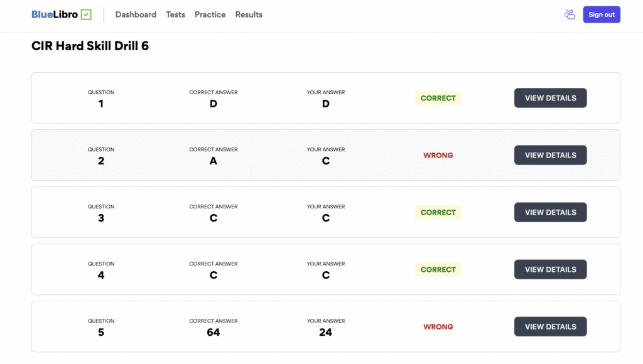Image resolution: width=643 pixels, height=364 pixels.
Task: Click the BlueLibro brand name link
Action: 55,14
